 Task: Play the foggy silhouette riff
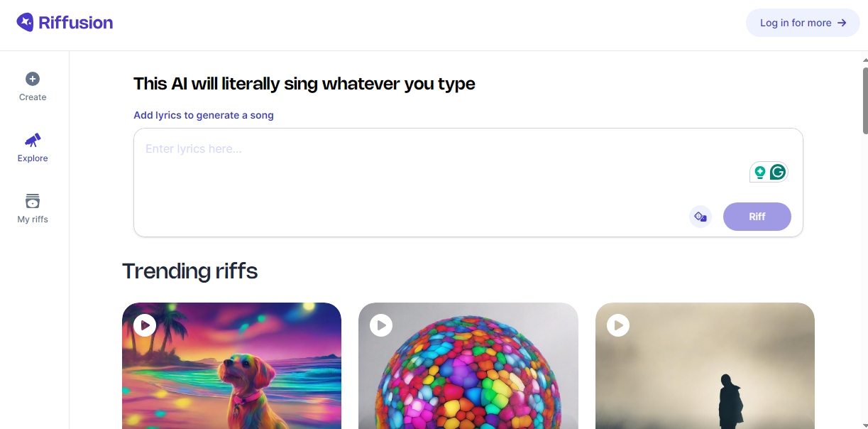click(x=617, y=325)
